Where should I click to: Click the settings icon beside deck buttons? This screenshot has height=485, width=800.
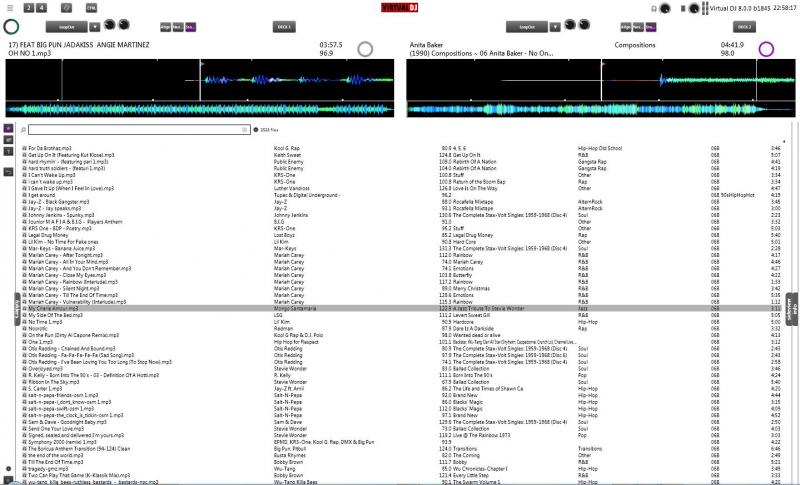pos(66,8)
